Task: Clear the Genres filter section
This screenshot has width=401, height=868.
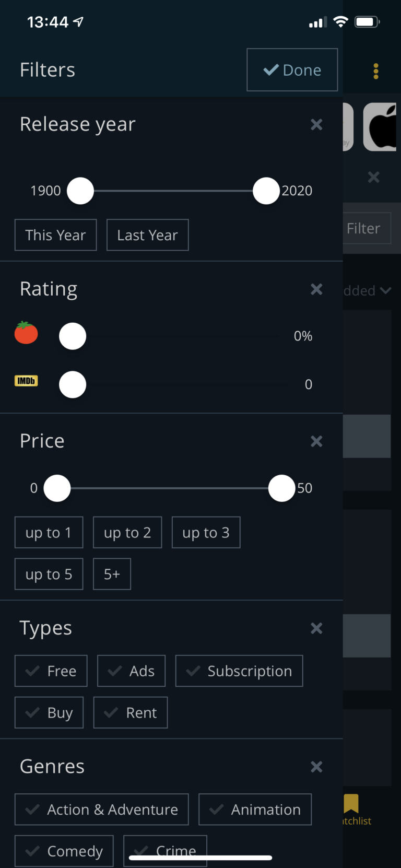Action: [x=316, y=767]
